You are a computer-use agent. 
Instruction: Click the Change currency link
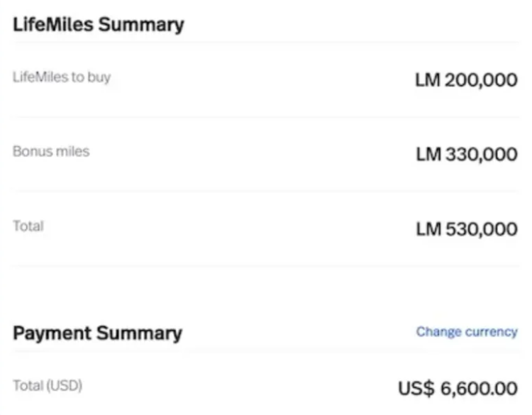click(x=466, y=332)
